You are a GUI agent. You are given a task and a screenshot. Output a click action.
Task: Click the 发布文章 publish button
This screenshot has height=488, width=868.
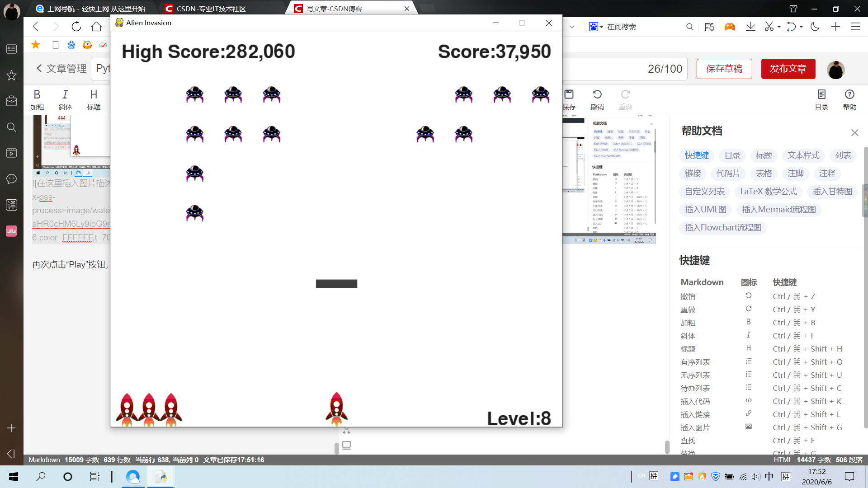point(788,69)
